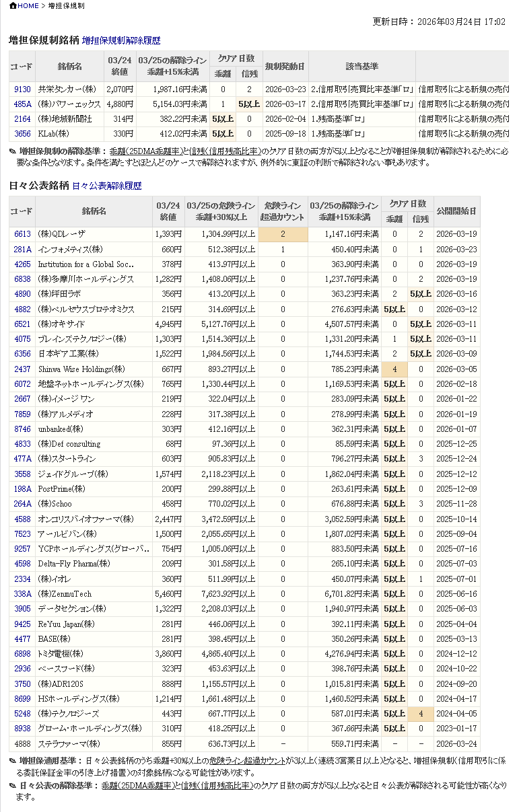Open the 増担保規制解除履歴 link
The width and height of the screenshot is (519, 812).
[121, 40]
